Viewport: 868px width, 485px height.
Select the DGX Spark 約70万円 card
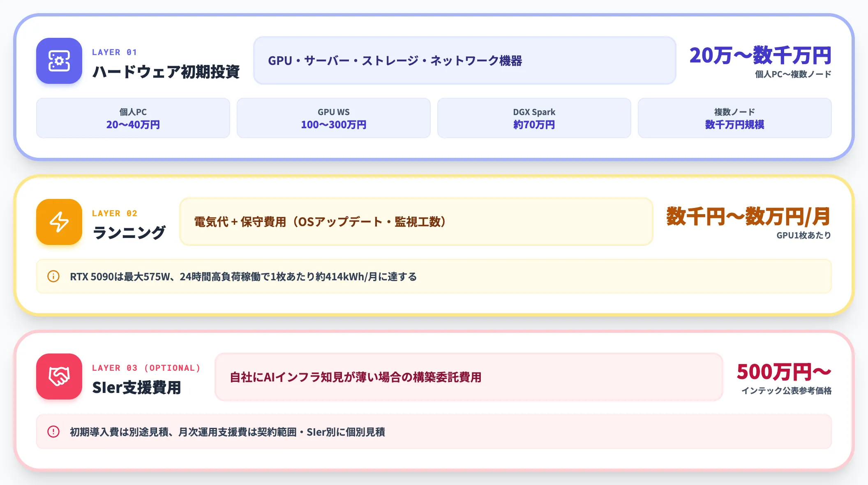coord(534,118)
